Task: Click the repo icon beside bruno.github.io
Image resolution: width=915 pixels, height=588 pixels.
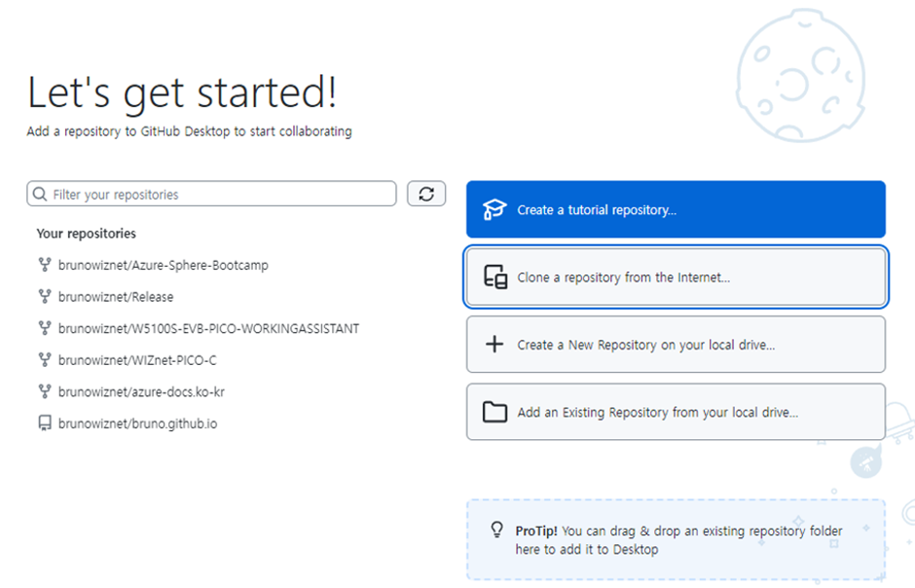Action: tap(44, 423)
